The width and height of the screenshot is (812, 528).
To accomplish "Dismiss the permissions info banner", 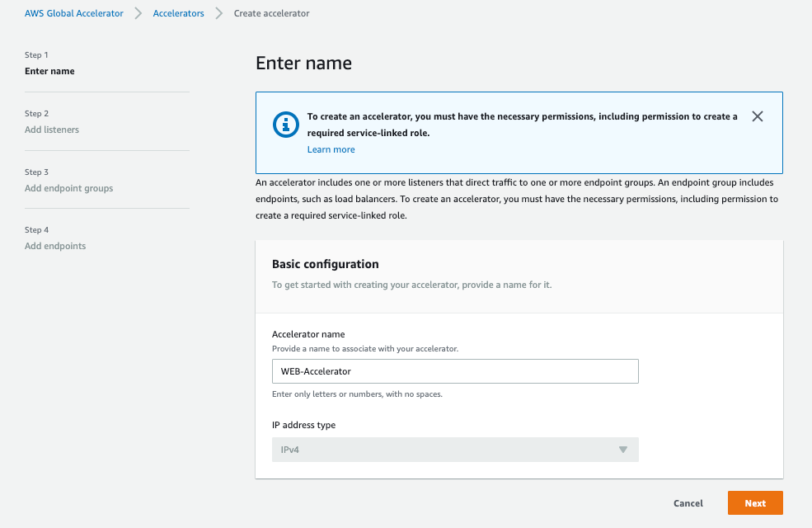I will (x=757, y=116).
